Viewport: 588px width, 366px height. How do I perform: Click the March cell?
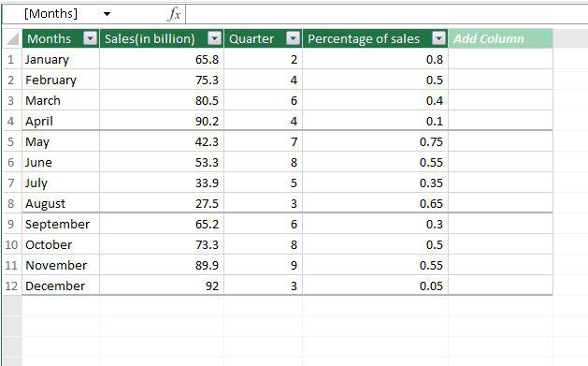click(x=61, y=100)
